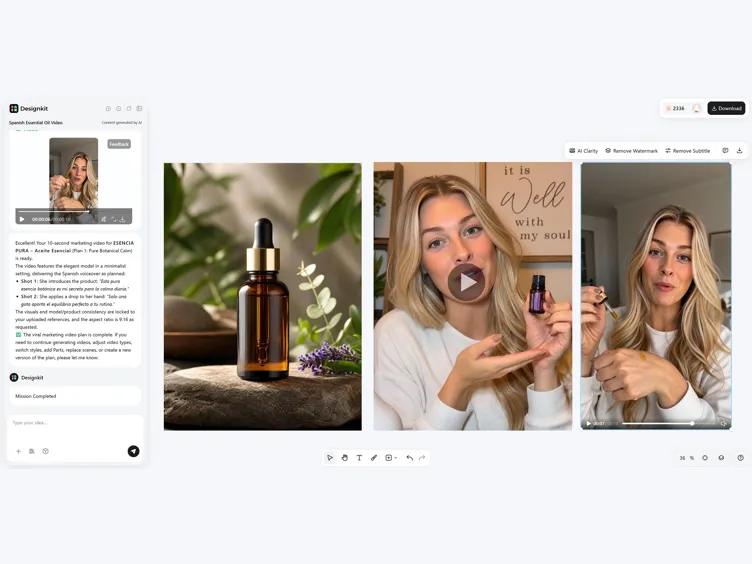
Task: Choose the Text tool
Action: (x=359, y=458)
